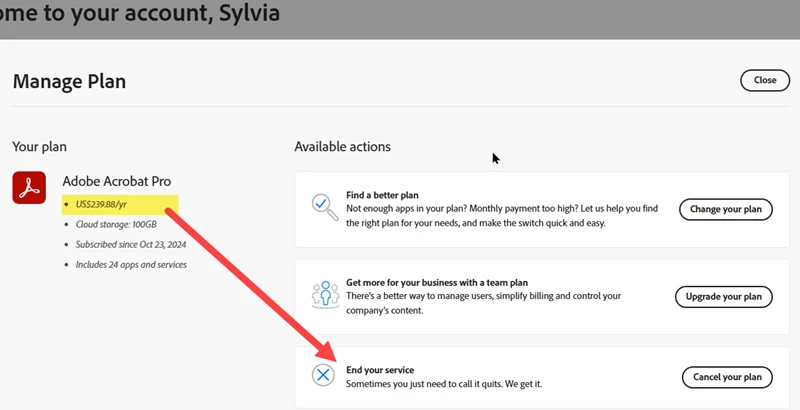Choose Upgrade your plan
The height and width of the screenshot is (410, 800).
tap(723, 297)
